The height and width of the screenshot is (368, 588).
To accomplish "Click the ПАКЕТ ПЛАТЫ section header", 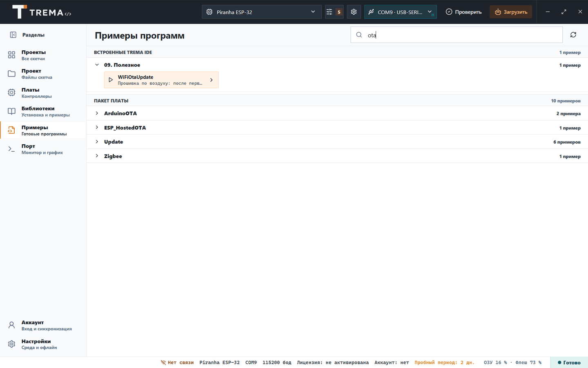I will pyautogui.click(x=111, y=101).
